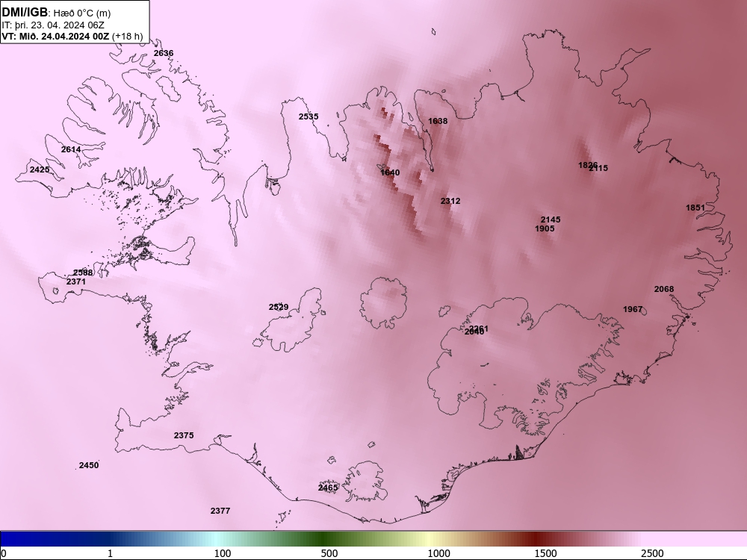
Task: Click the 2535 value label
Action: [309, 116]
